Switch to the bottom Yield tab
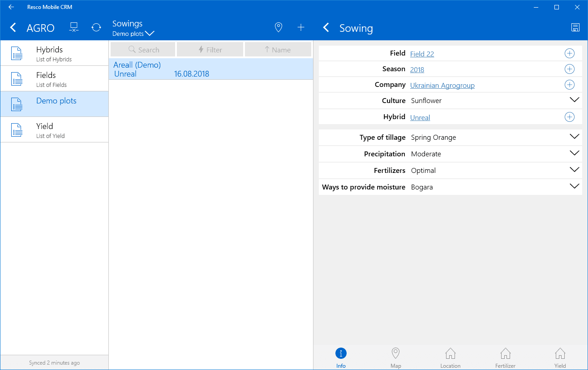 click(x=560, y=358)
